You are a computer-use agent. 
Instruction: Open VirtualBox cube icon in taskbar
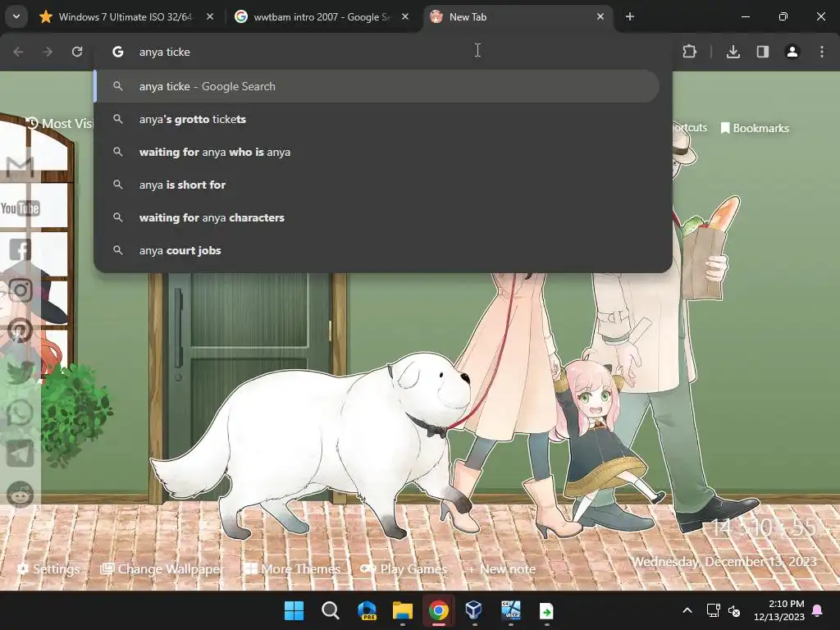coord(474,610)
